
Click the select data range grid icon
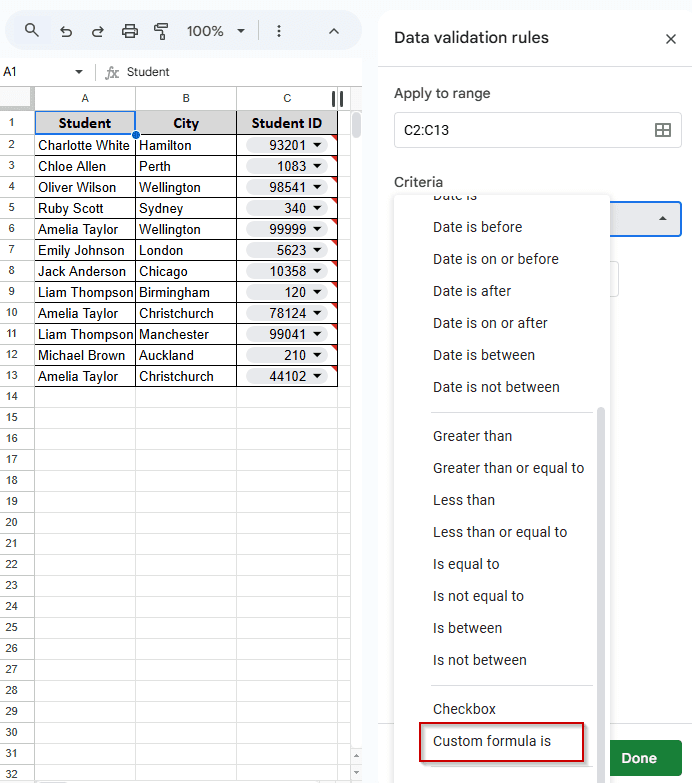pyautogui.click(x=663, y=130)
